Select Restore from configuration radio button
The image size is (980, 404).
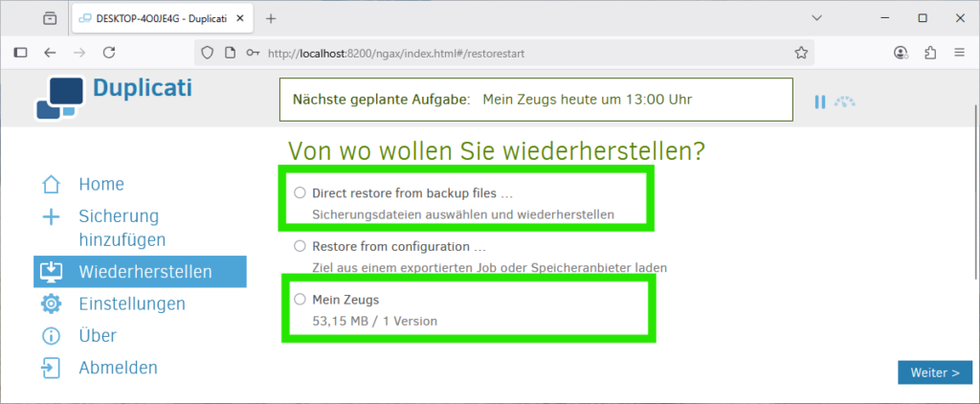point(300,246)
